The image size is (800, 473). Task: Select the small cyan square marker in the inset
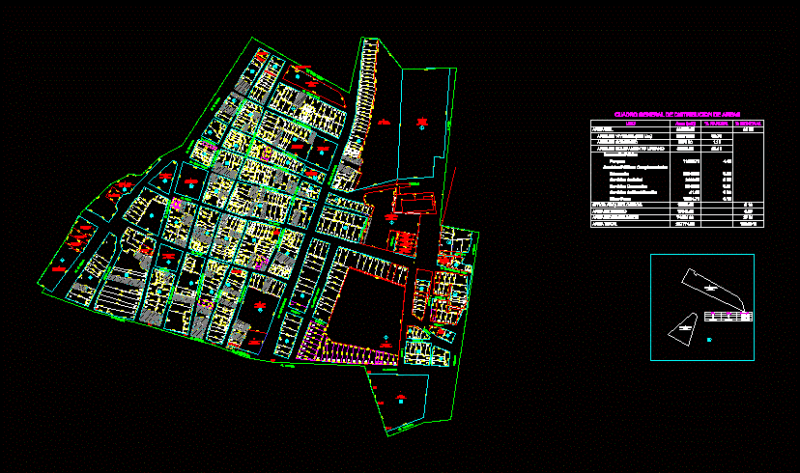coord(709,340)
